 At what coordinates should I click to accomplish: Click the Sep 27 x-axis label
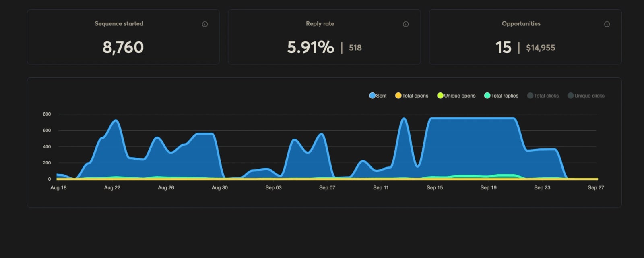click(x=596, y=188)
